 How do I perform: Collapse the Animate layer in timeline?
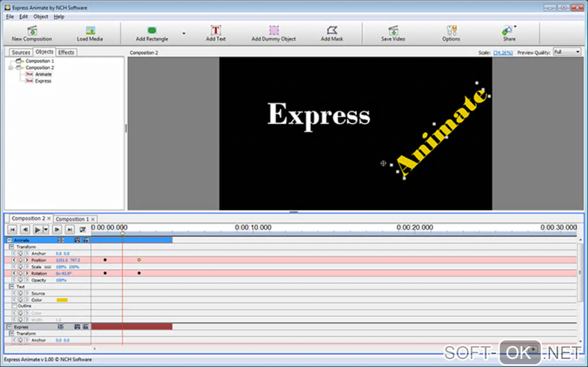pyautogui.click(x=9, y=240)
